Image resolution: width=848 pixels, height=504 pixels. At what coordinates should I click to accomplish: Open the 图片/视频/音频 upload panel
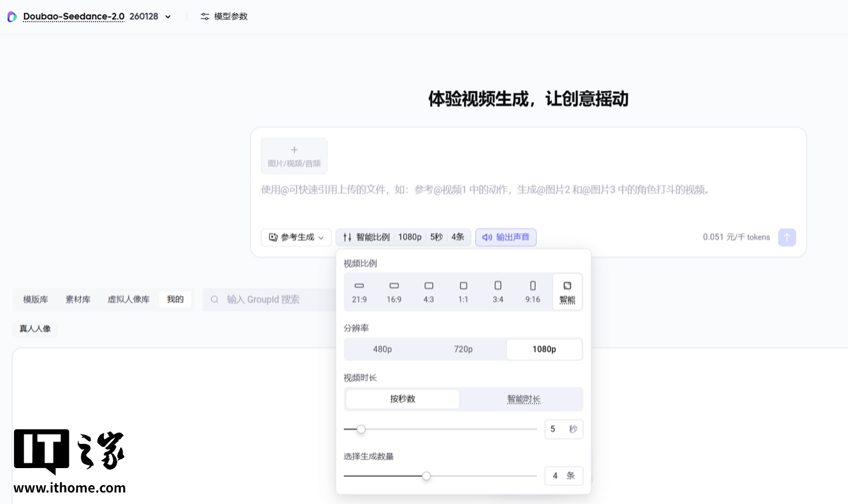[294, 155]
